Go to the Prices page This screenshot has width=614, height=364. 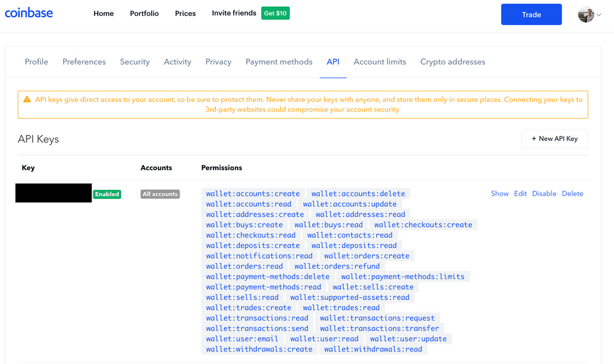tap(185, 13)
